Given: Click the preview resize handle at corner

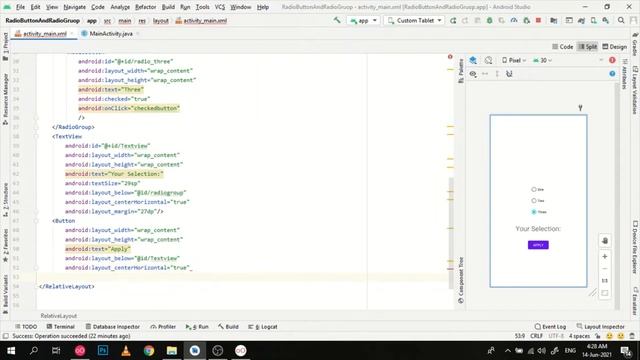Looking at the screenshot, I should click(593, 292).
